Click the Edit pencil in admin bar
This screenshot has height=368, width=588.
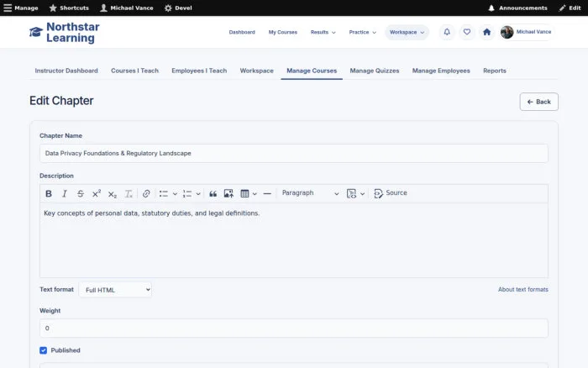(x=570, y=8)
